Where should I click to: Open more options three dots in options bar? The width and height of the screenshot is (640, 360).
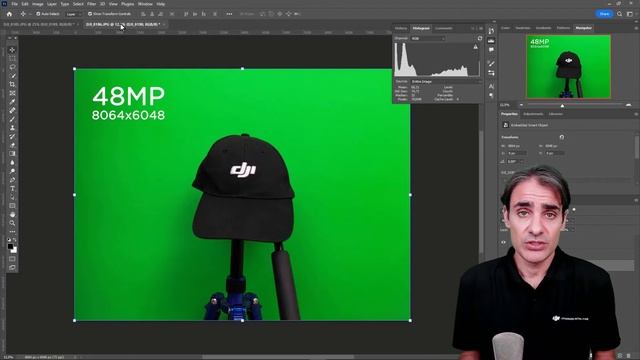pyautogui.click(x=229, y=14)
